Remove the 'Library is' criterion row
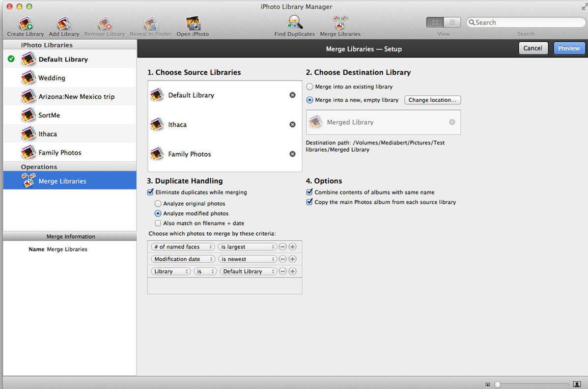This screenshot has height=389, width=588. coord(283,271)
